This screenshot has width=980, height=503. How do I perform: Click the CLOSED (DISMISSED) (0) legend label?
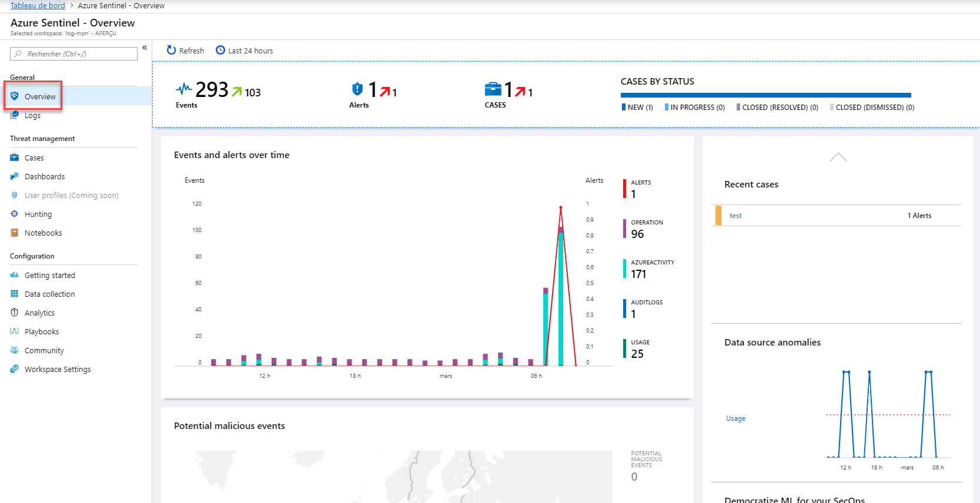click(875, 108)
